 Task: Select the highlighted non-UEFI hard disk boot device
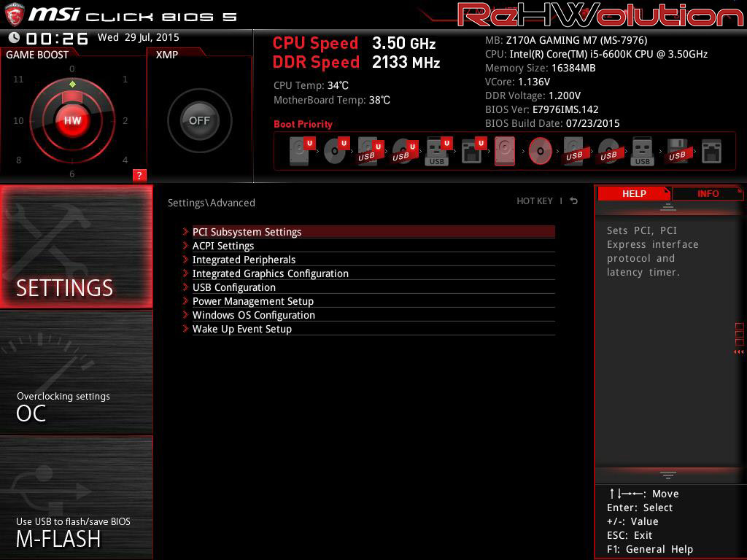[x=505, y=151]
